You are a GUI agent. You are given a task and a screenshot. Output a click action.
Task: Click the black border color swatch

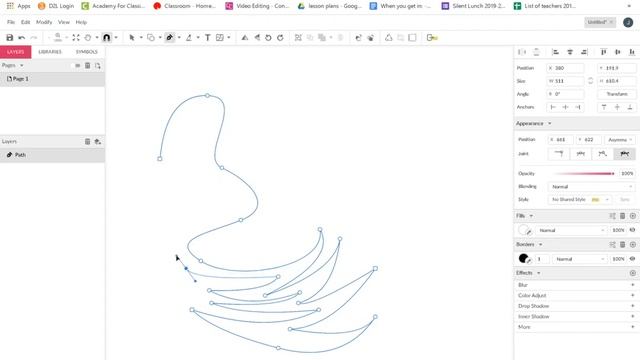tap(523, 258)
